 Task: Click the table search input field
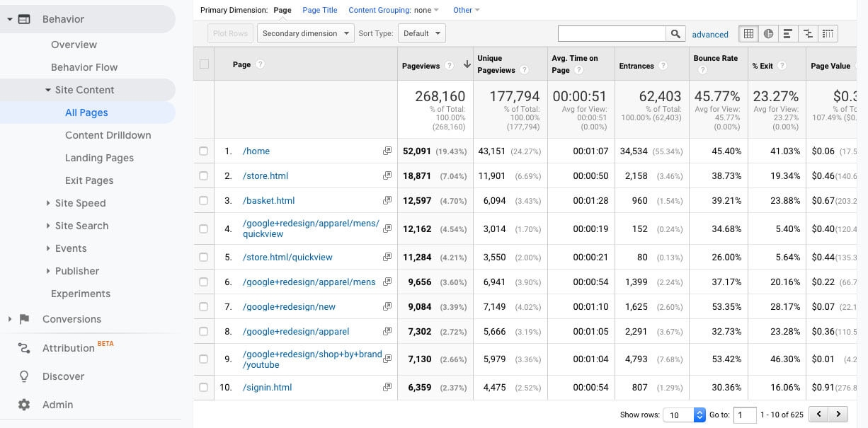coord(612,33)
